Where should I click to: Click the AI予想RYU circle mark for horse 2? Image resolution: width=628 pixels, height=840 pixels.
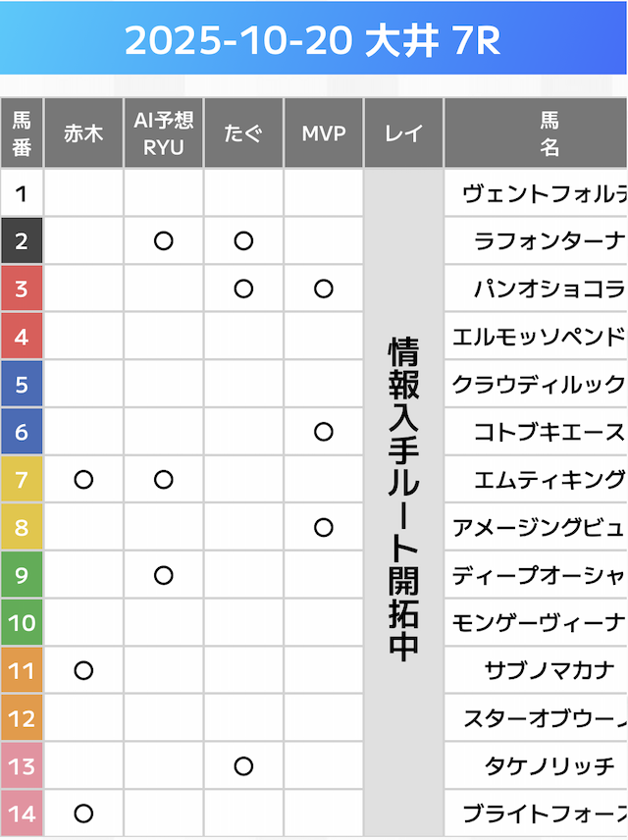click(x=164, y=240)
